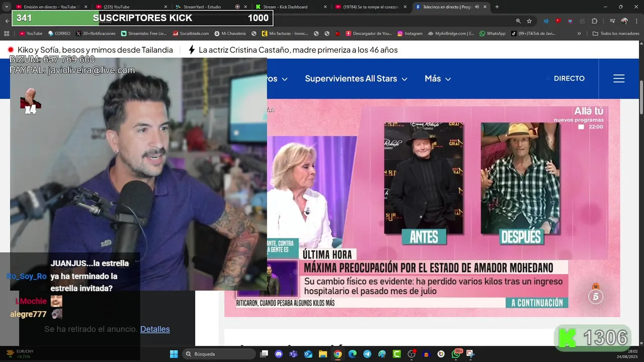Open Telegram from the taskbar
This screenshot has height=362, width=644.
[367, 354]
